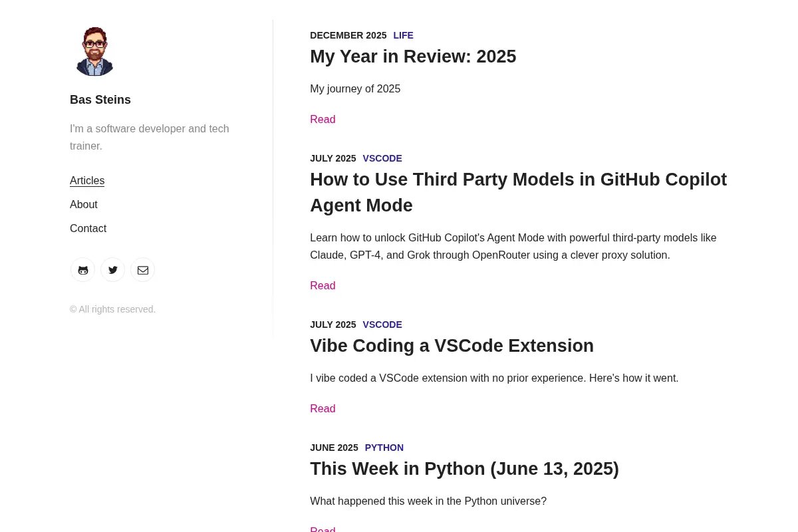
Task: Go to the About page
Action: [84, 205]
